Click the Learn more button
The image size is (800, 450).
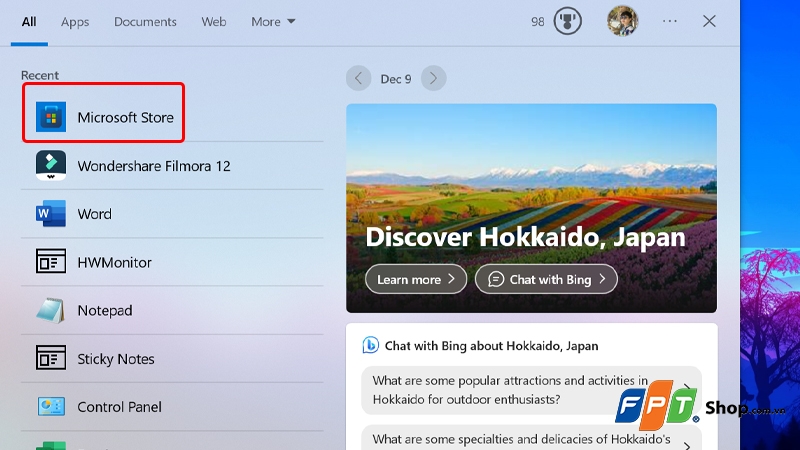click(416, 279)
